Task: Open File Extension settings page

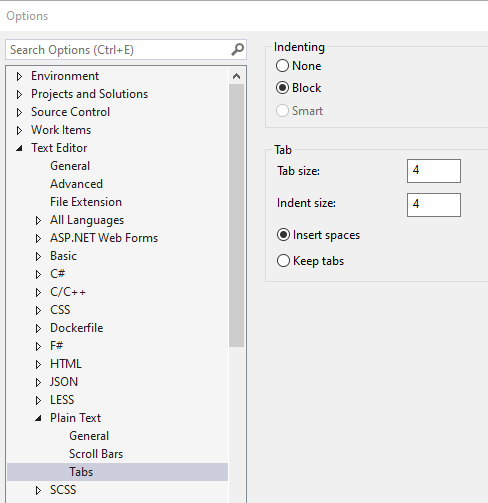Action: [86, 202]
